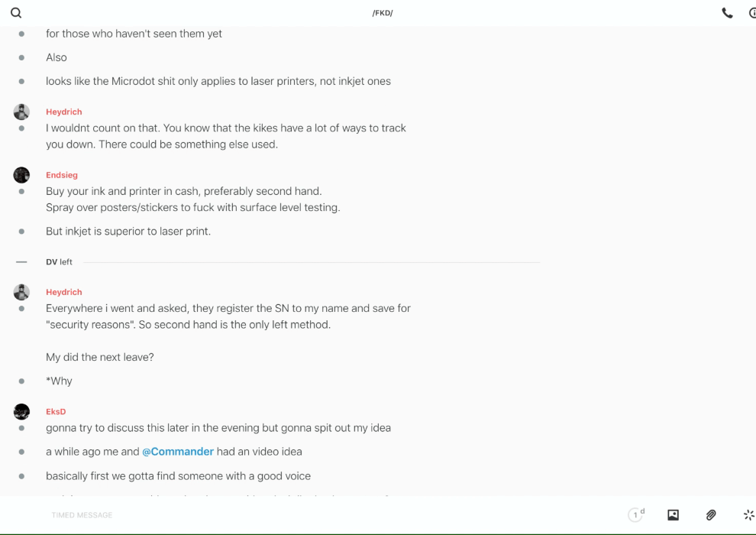
Task: Select the "a good voice" message line
Action: pyautogui.click(x=178, y=476)
